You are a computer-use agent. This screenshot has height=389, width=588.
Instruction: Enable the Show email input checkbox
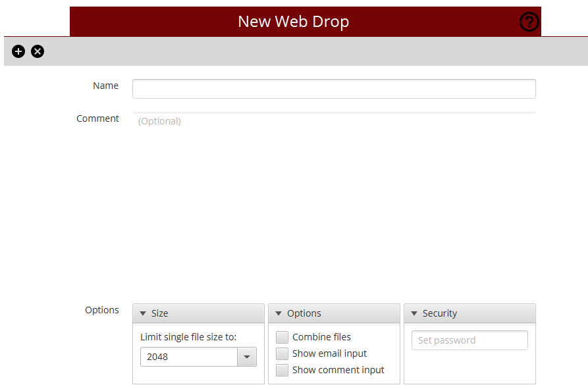282,353
